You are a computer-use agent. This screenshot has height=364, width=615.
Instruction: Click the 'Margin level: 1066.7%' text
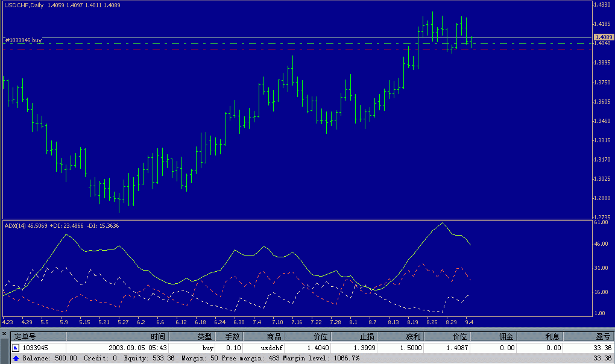coord(321,358)
